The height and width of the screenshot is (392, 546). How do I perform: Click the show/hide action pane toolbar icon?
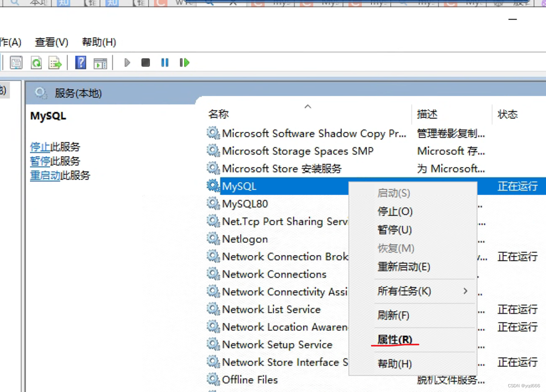coord(100,63)
